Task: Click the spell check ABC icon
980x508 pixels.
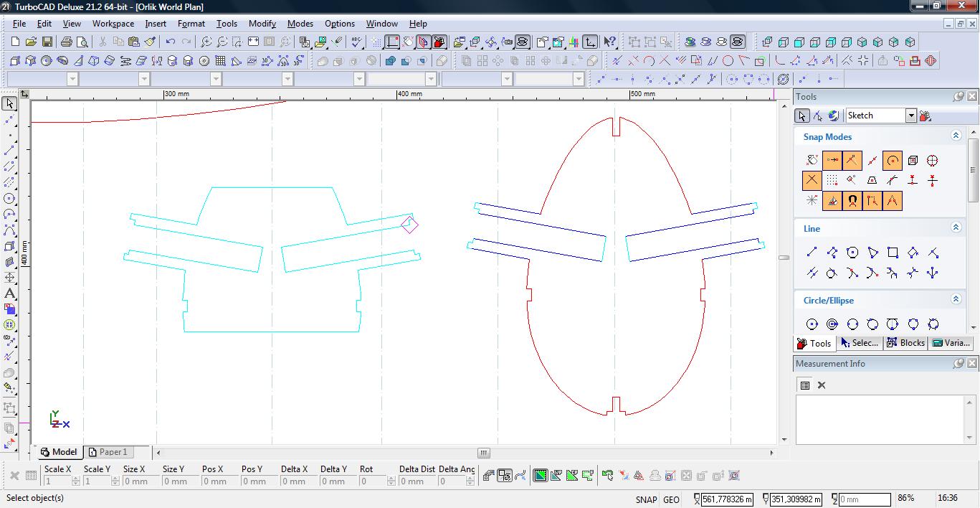Action: [356, 42]
